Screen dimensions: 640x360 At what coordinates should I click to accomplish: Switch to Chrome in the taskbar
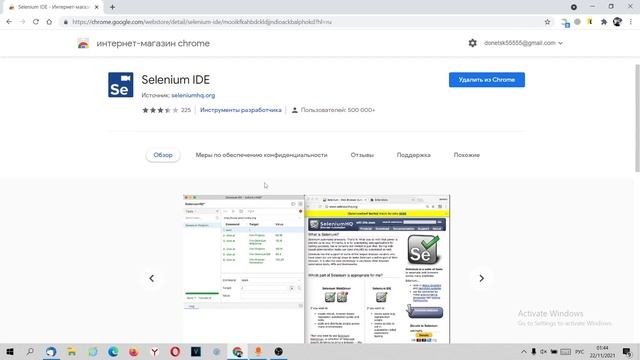click(238, 351)
